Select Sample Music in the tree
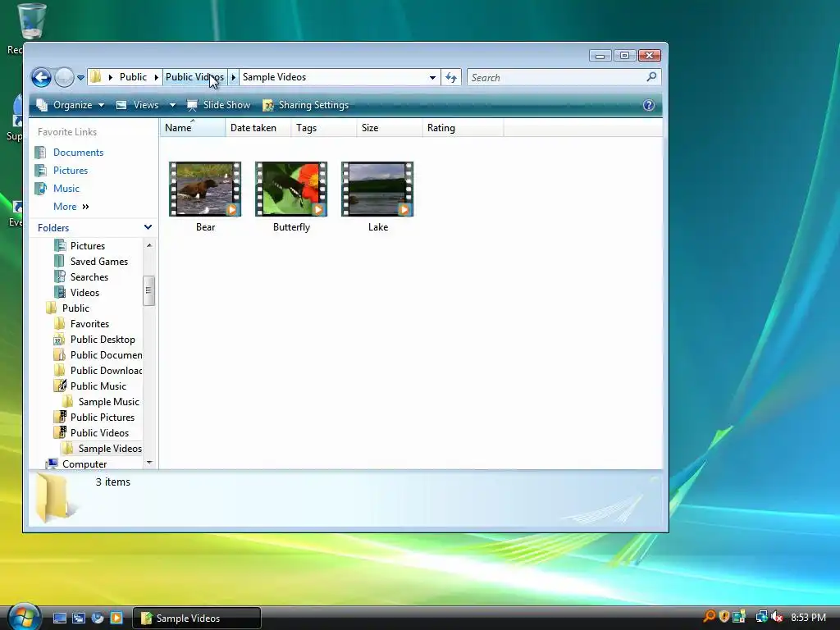The image size is (840, 630). [x=109, y=401]
